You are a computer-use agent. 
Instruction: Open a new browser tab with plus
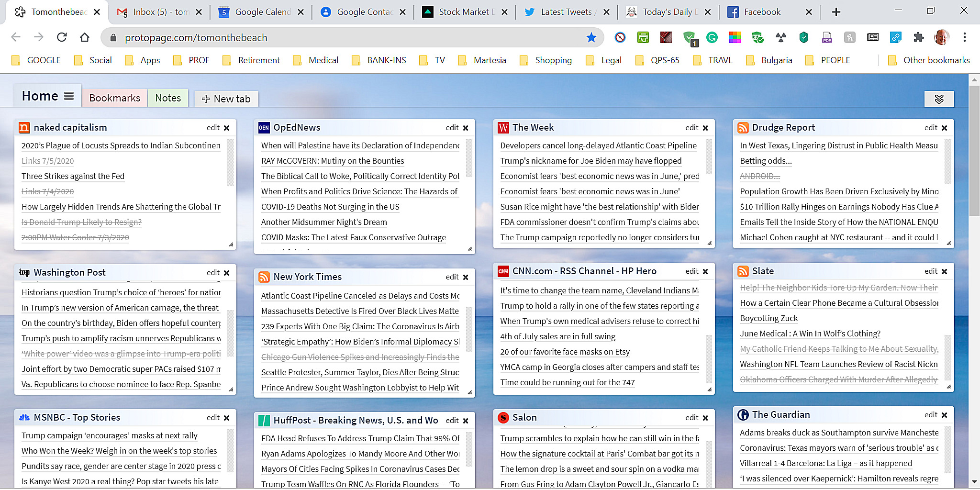836,12
